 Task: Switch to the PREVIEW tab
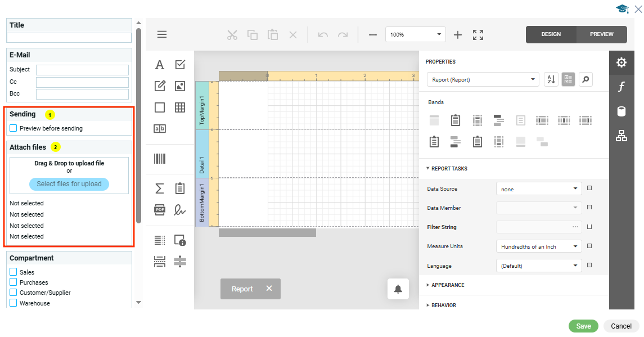click(601, 34)
